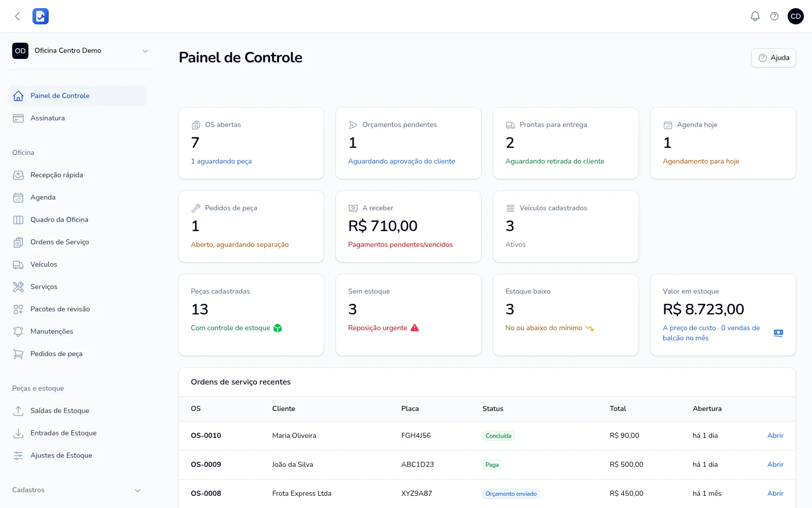Open the notifications bell
812x508 pixels.
tap(755, 16)
